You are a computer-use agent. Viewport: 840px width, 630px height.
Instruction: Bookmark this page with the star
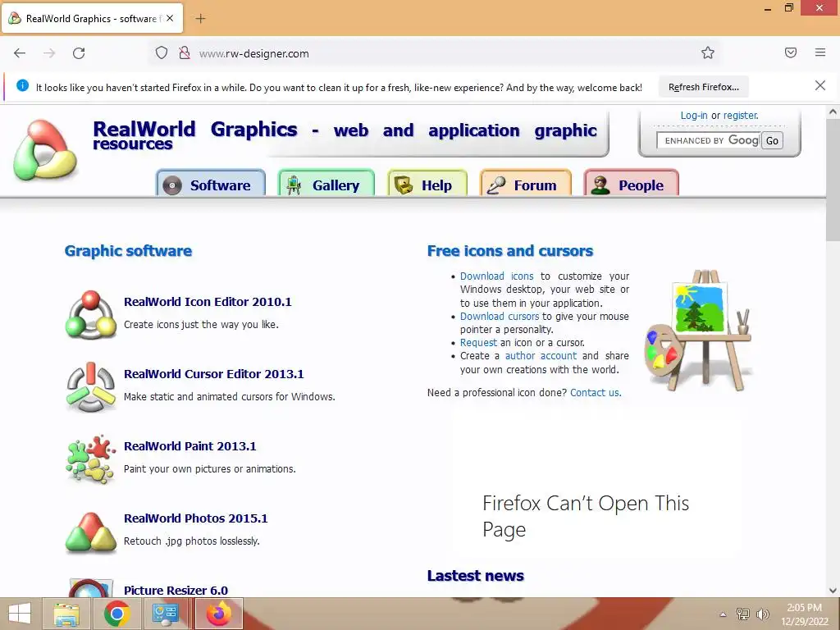(708, 53)
